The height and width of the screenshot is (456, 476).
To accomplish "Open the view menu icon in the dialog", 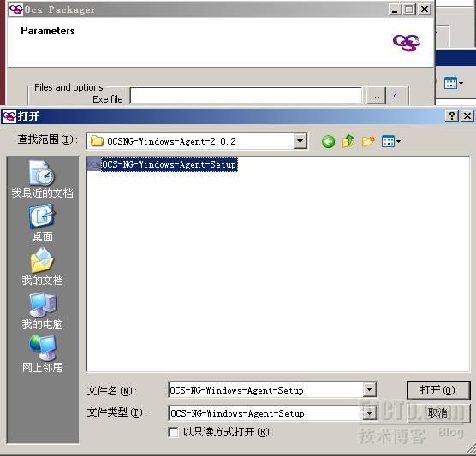I will coord(391,141).
